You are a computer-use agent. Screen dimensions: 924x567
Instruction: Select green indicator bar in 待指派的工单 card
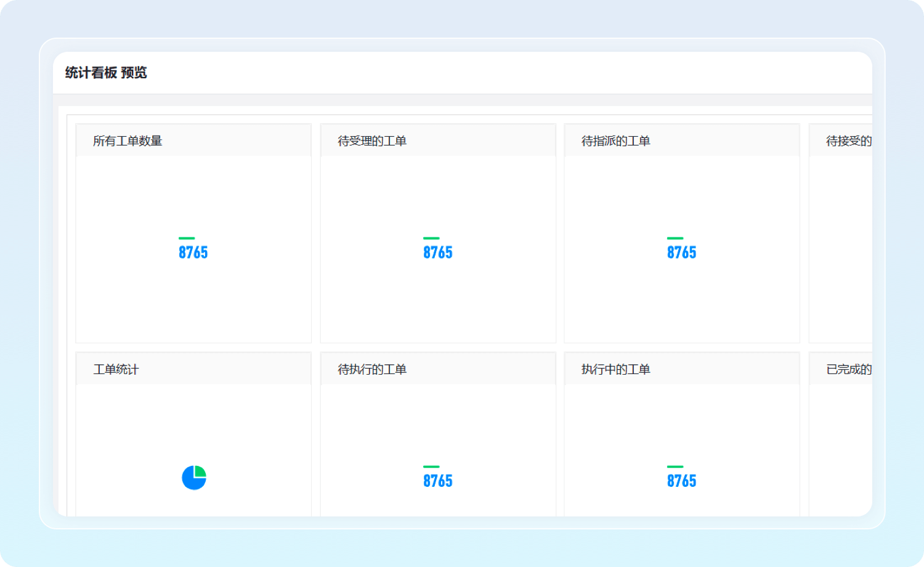click(x=675, y=239)
